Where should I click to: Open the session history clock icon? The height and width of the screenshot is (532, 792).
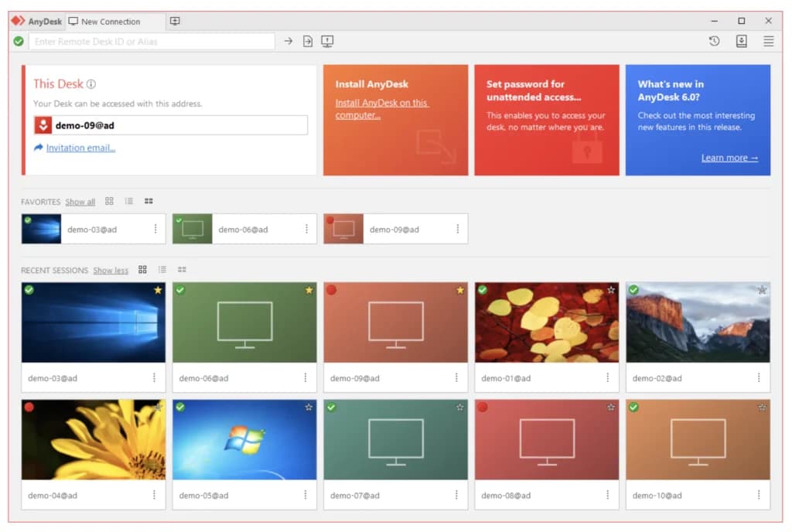pyautogui.click(x=714, y=41)
